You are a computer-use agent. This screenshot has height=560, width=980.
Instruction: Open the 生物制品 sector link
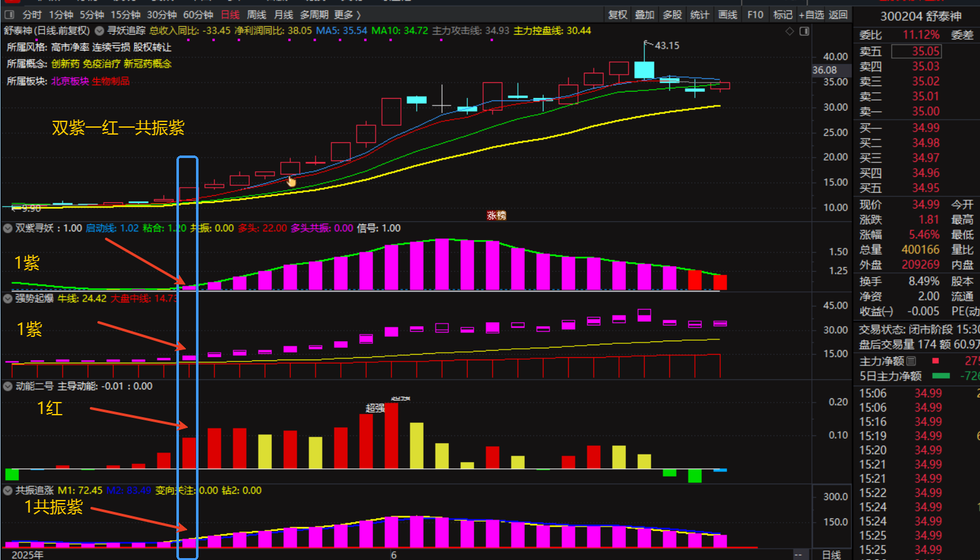coord(111,81)
